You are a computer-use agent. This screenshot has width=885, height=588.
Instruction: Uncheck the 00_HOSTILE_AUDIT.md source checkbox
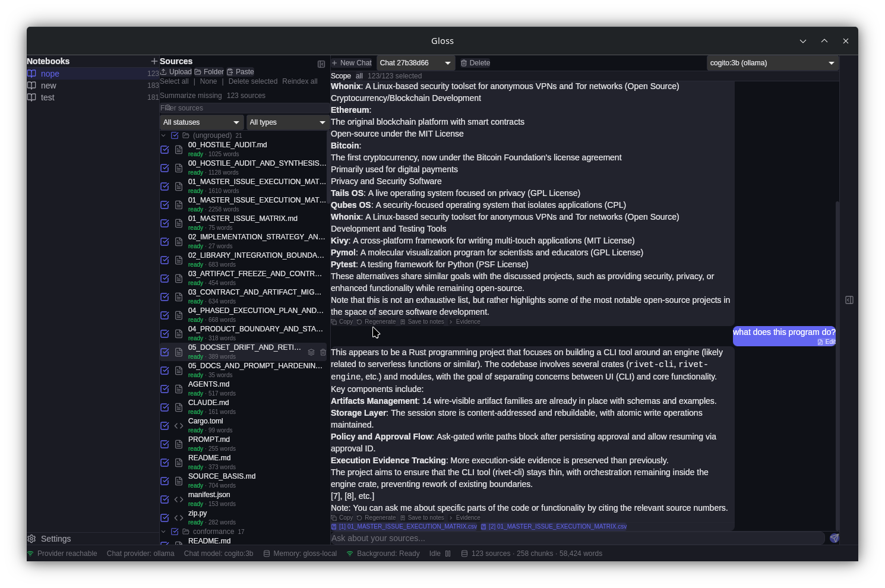(x=165, y=150)
